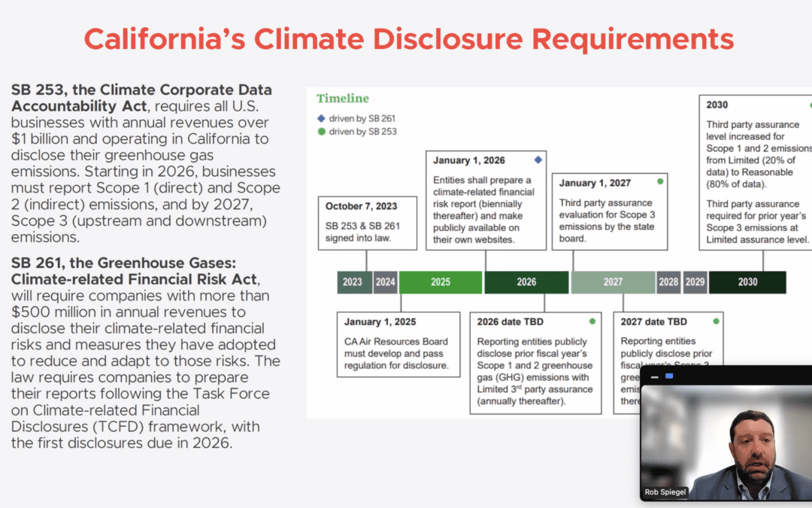Click the '2026 date TBD' box heading
Screen dimensions: 812x508
click(x=510, y=321)
